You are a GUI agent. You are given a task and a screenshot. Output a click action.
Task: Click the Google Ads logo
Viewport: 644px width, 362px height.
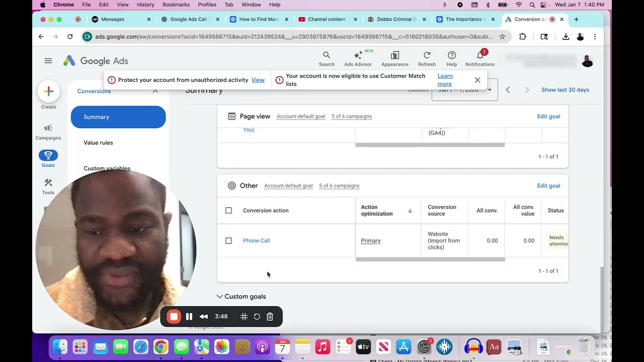click(96, 61)
